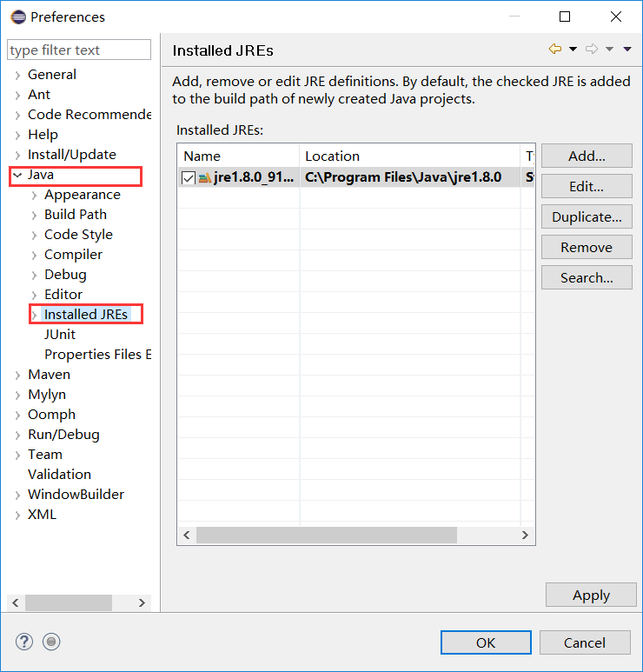The width and height of the screenshot is (643, 672).
Task: Click the Duplicate... button
Action: pos(587,216)
